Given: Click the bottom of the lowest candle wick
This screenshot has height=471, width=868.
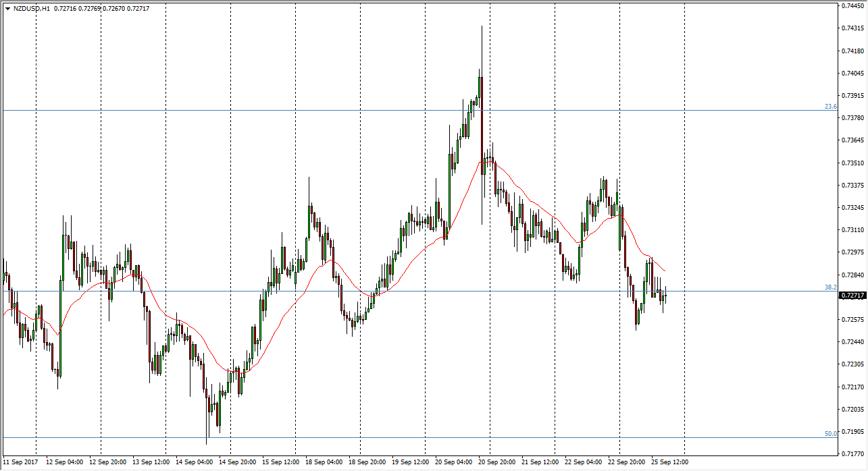Looking at the screenshot, I should (207, 444).
